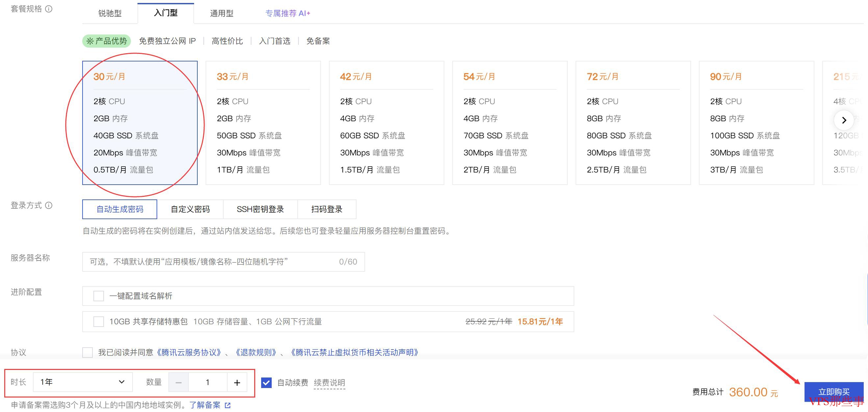868x412 pixels.
Task: Click the 产品优势 green badge
Action: 107,41
